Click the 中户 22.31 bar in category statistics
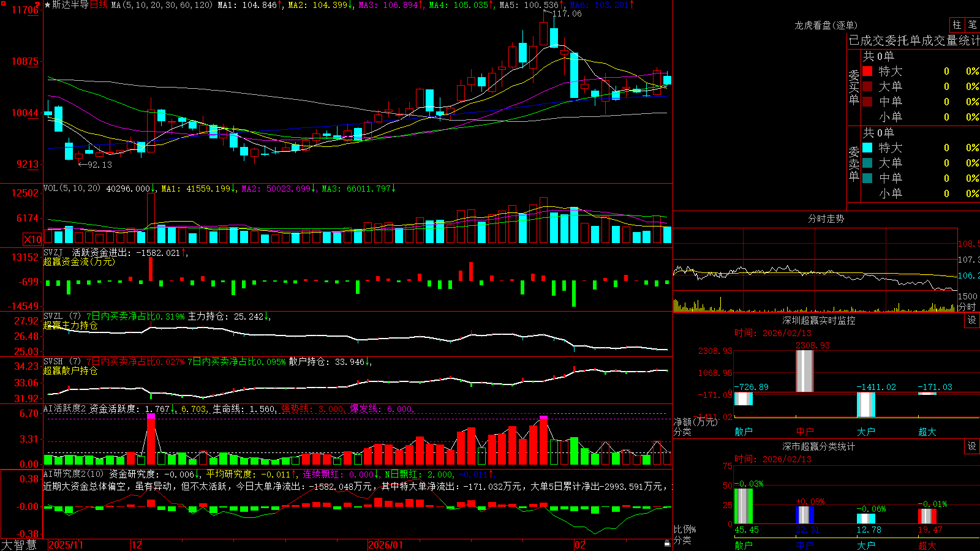Screen dimensions: 980x551 [804, 515]
